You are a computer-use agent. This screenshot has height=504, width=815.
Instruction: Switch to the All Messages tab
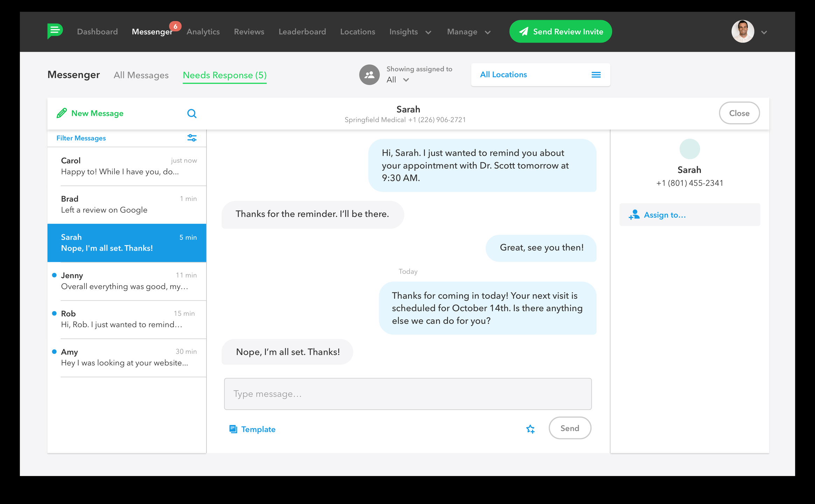141,75
